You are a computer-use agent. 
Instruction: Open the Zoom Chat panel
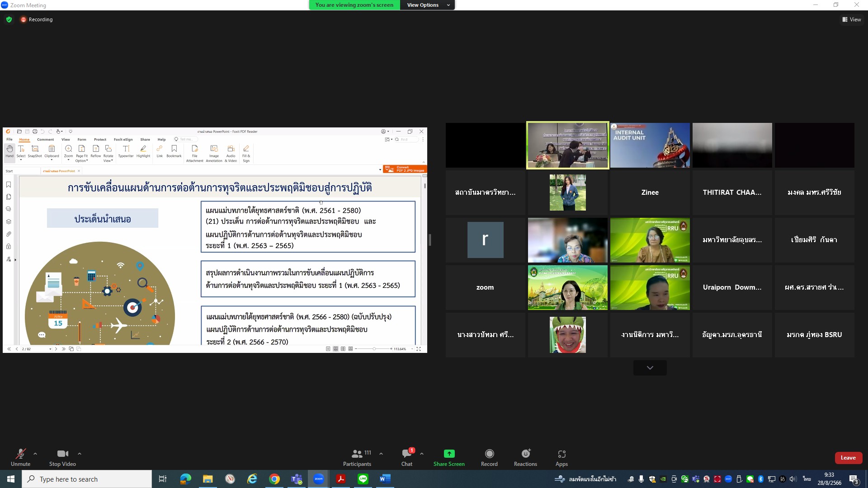click(x=407, y=457)
